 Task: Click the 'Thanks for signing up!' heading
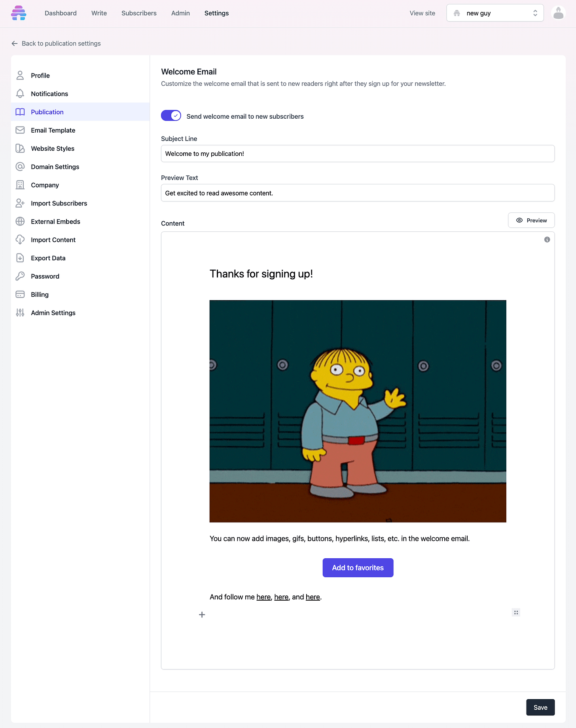[261, 274]
